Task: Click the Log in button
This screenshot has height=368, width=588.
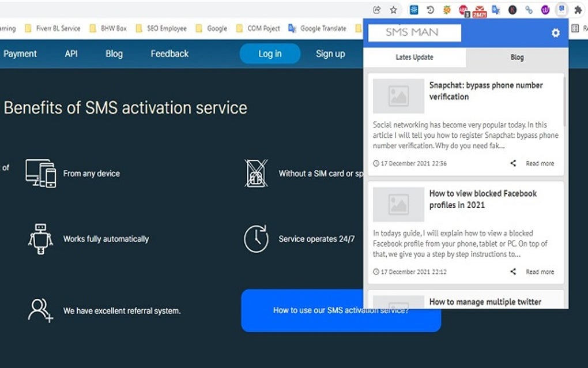Action: [270, 53]
